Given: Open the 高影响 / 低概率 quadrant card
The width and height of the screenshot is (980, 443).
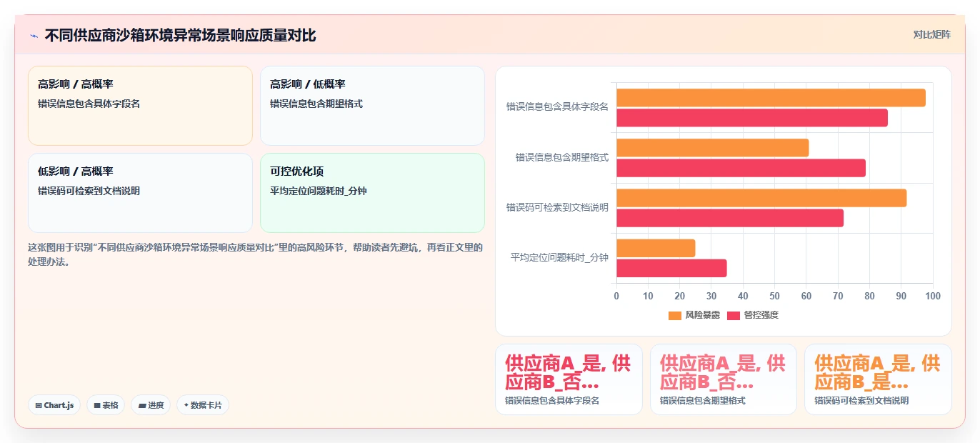Looking at the screenshot, I should point(372,106).
